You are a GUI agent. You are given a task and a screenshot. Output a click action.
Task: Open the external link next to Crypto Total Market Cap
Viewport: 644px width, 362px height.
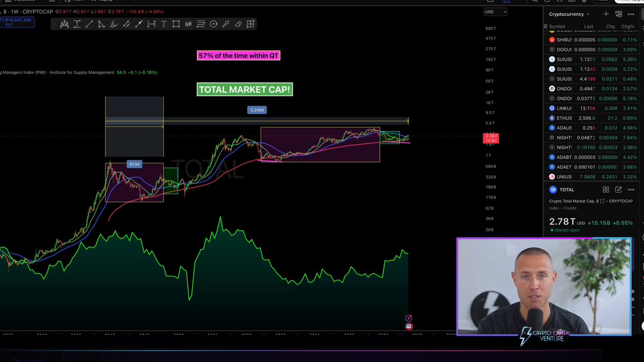602,201
